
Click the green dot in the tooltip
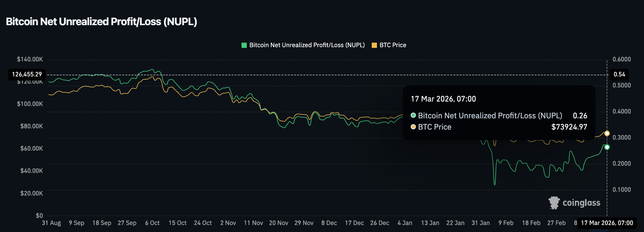point(413,115)
